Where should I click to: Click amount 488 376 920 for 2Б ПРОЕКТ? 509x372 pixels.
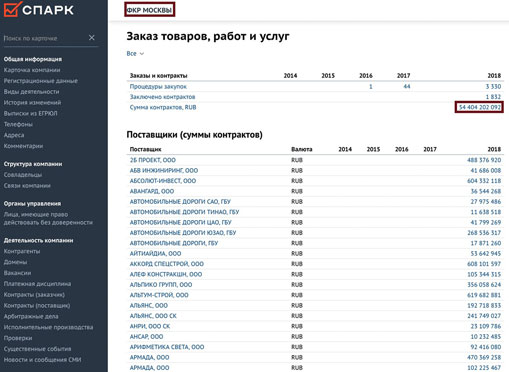[484, 160]
